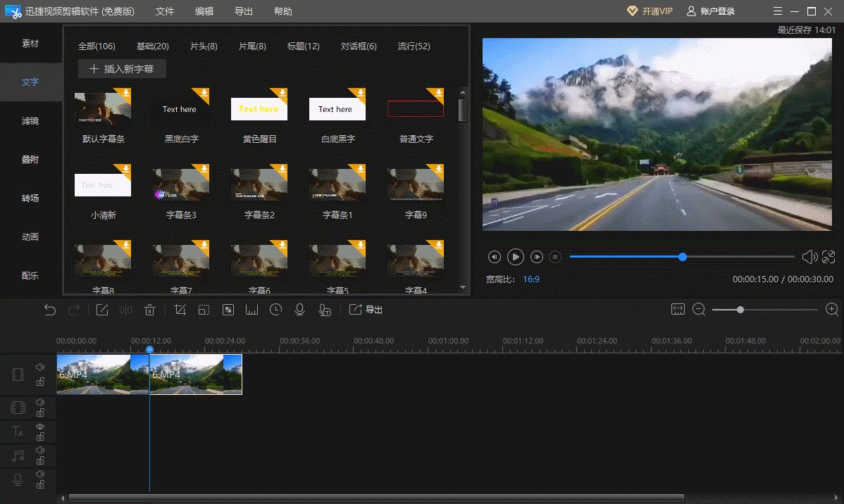This screenshot has height=504, width=844.
Task: Delete the selected clip with trash icon
Action: coord(149,310)
